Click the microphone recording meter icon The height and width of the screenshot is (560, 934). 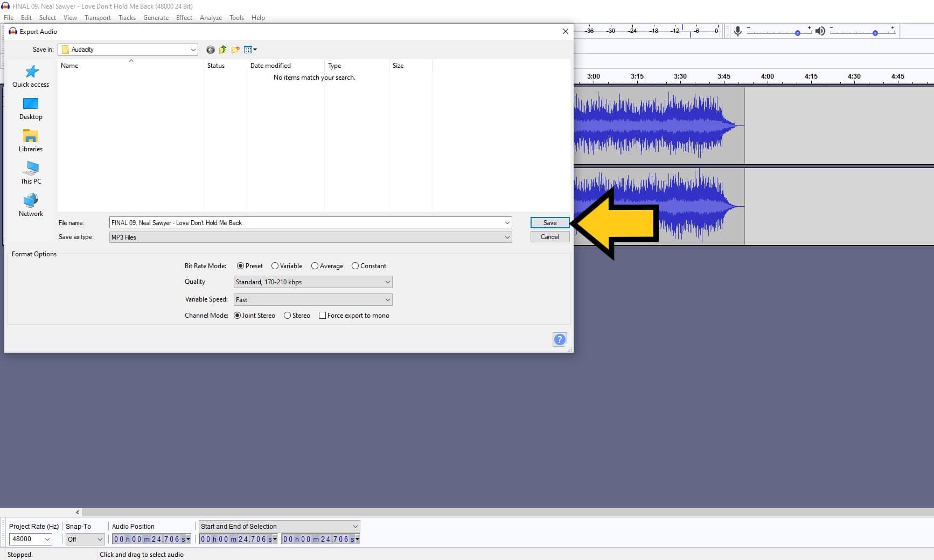[737, 31]
